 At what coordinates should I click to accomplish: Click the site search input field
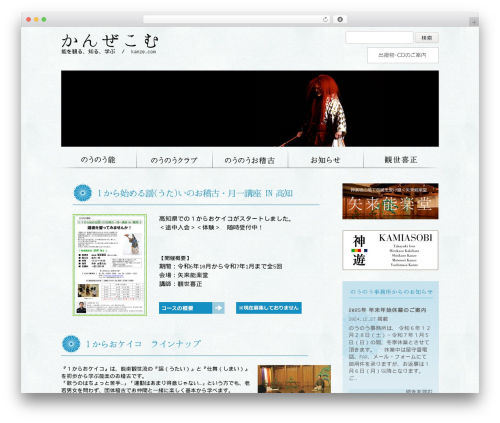pyautogui.click(x=379, y=38)
